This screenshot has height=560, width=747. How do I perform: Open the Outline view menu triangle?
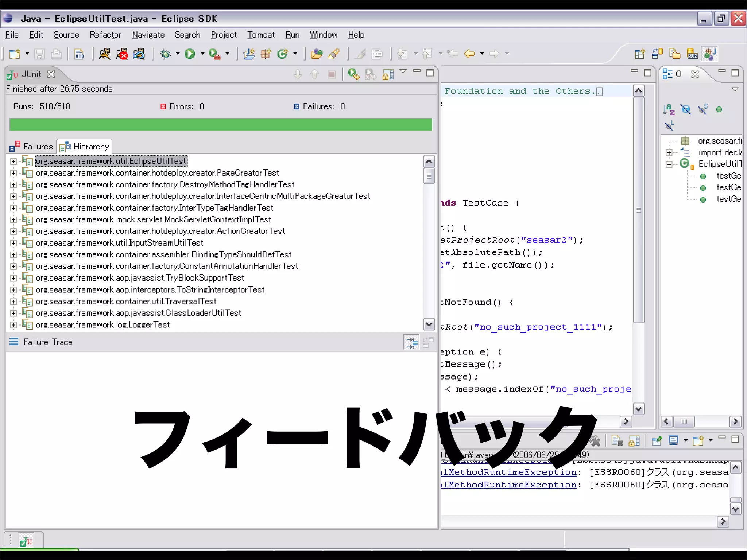735,89
